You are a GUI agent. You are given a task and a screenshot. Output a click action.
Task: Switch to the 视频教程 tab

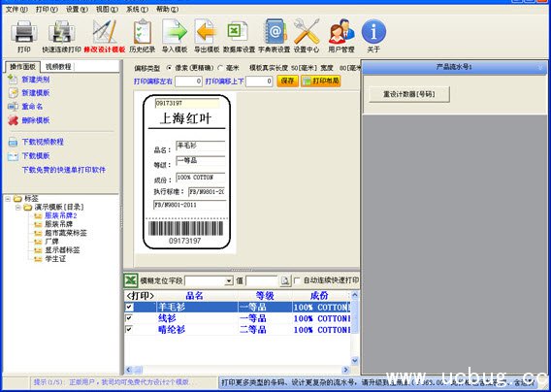(58, 66)
